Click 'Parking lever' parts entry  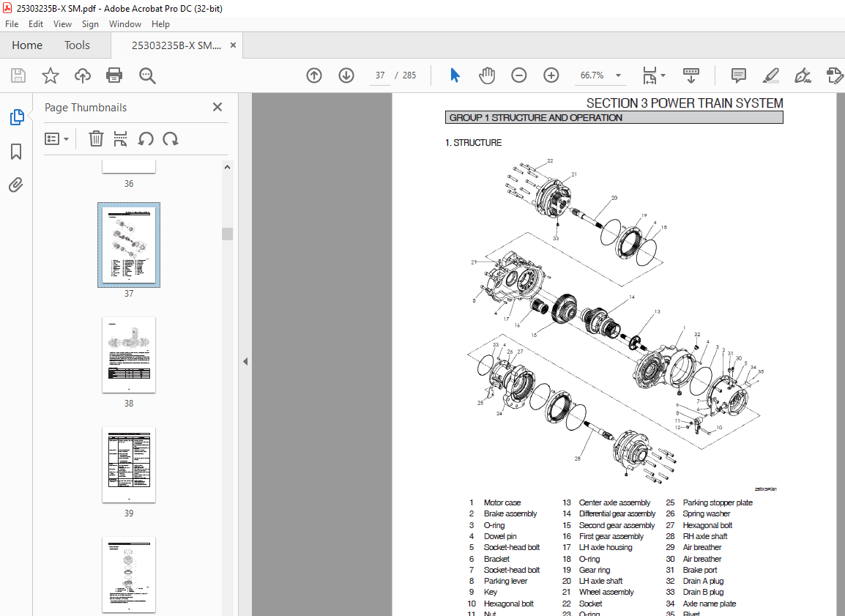(x=505, y=581)
